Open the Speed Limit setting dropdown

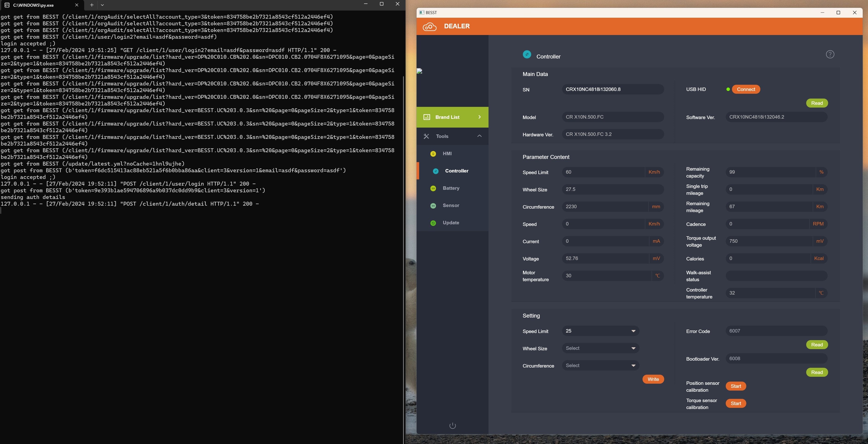pyautogui.click(x=601, y=331)
